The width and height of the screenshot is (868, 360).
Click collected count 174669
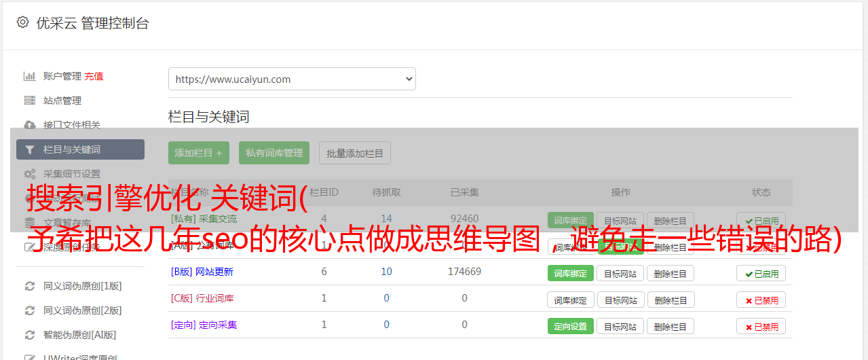pyautogui.click(x=464, y=272)
